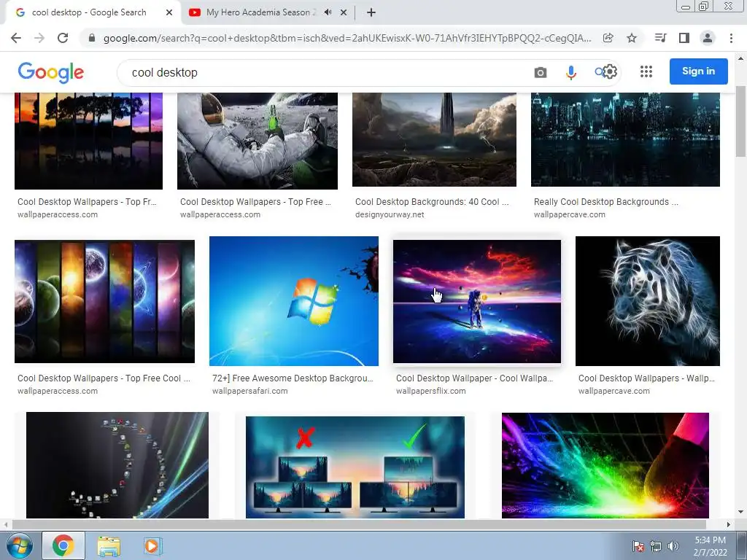Close the My Hero Academia tab
Image resolution: width=747 pixels, height=560 pixels.
(x=344, y=12)
